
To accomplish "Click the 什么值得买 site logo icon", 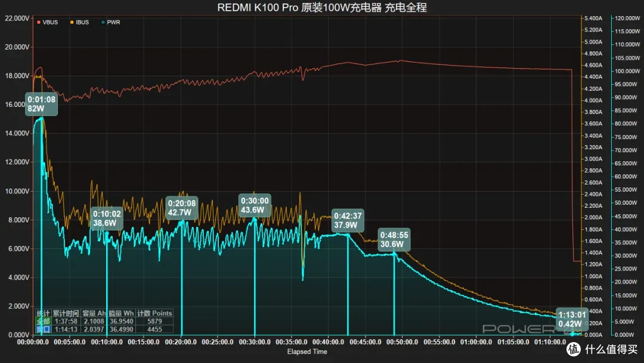I will pyautogui.click(x=574, y=349).
